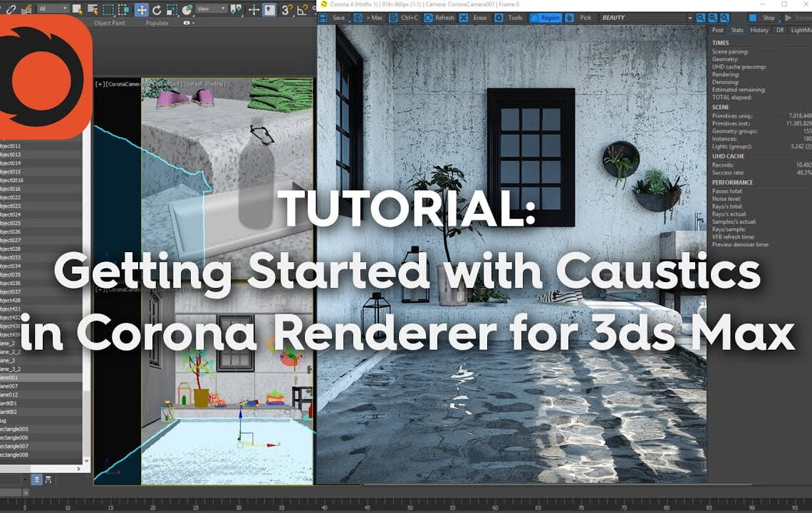This screenshot has width=812, height=513.
Task: Toggle the Sort by Hierarchy icon
Action: tap(48, 480)
